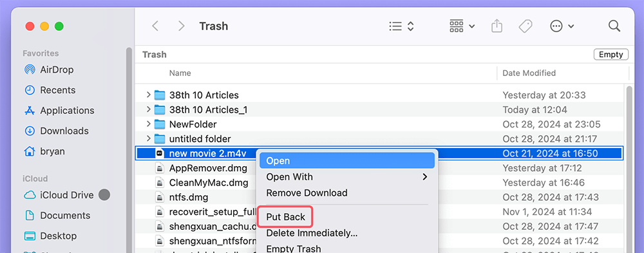Select the CleanMyMac.dmg file icon

(160, 182)
